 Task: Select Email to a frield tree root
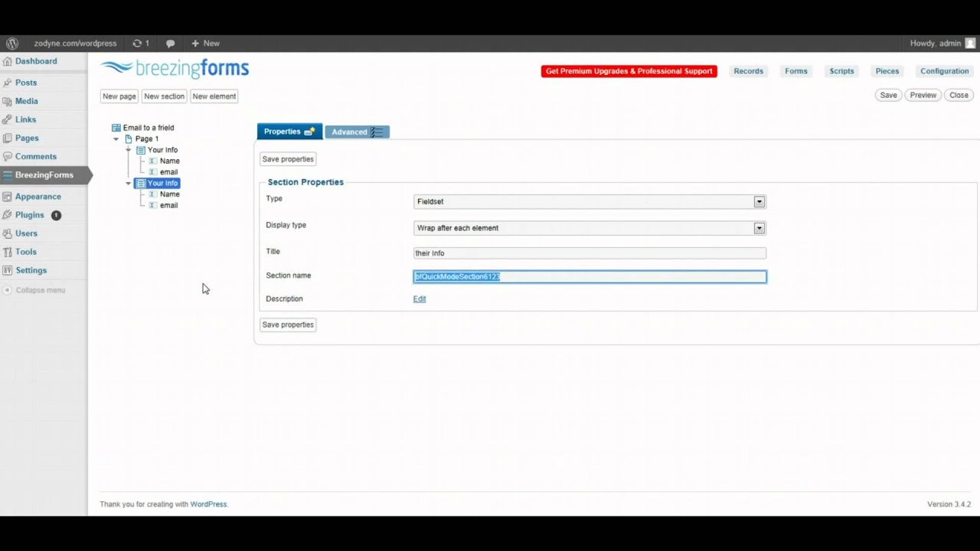[x=149, y=128]
